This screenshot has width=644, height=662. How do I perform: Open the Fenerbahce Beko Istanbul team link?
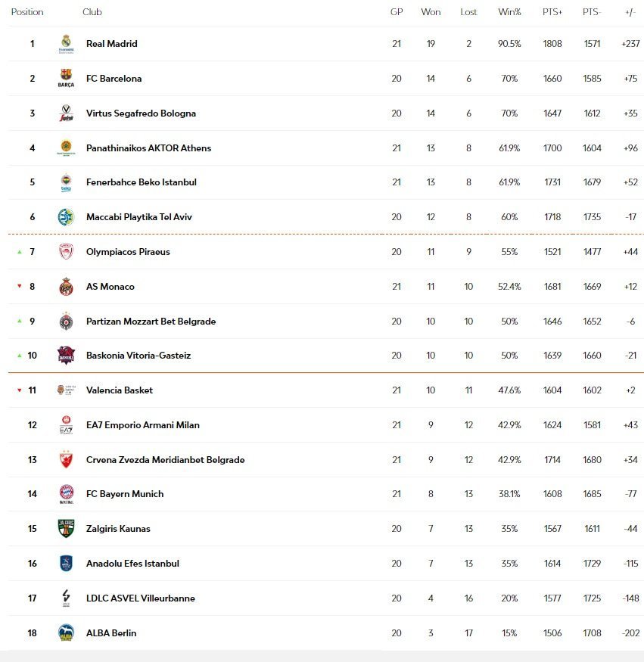(142, 182)
